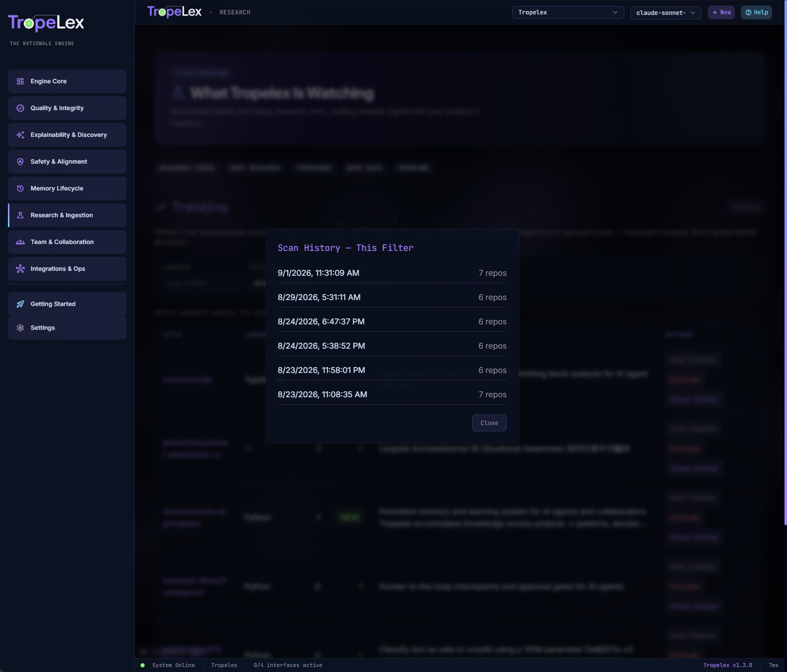Click Tropelex v1.2.0 version in status bar
The width and height of the screenshot is (787, 672).
[x=727, y=666]
